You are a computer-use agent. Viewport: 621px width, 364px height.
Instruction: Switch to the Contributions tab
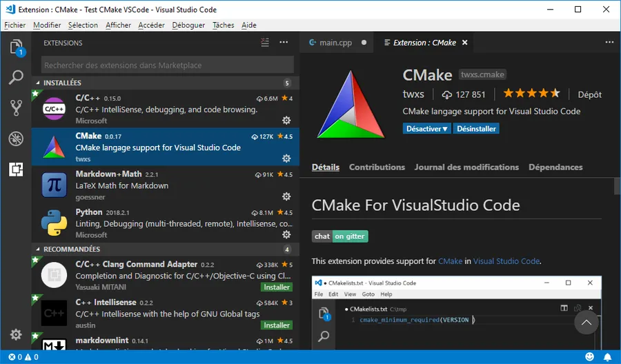coord(377,167)
